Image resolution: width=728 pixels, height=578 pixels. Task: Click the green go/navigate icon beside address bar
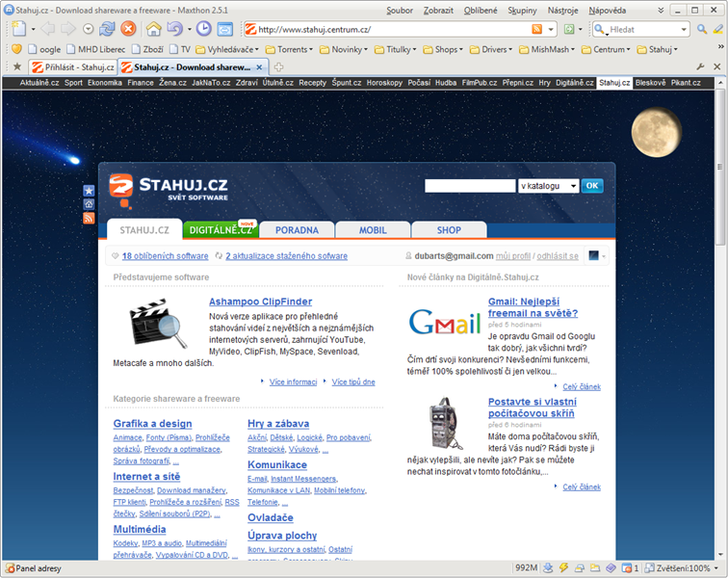coord(569,29)
